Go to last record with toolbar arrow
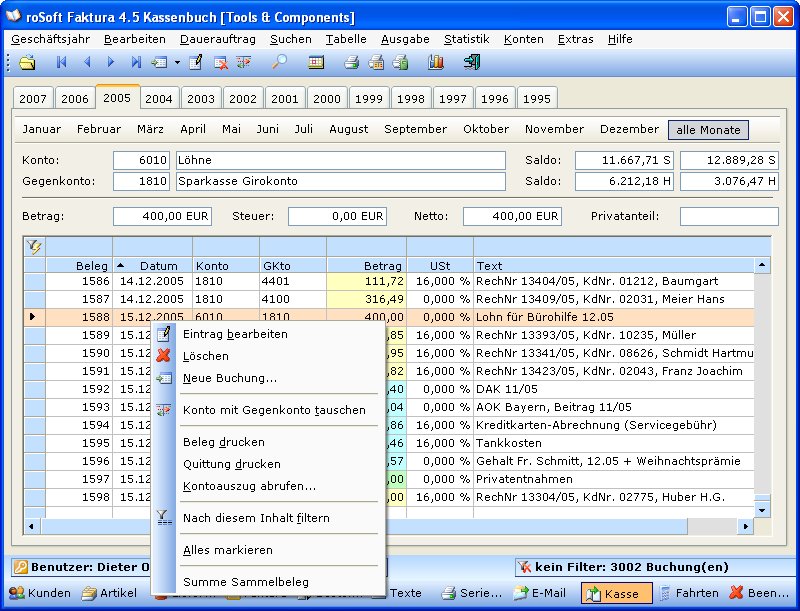Viewport: 800px width, 611px height. 136,63
